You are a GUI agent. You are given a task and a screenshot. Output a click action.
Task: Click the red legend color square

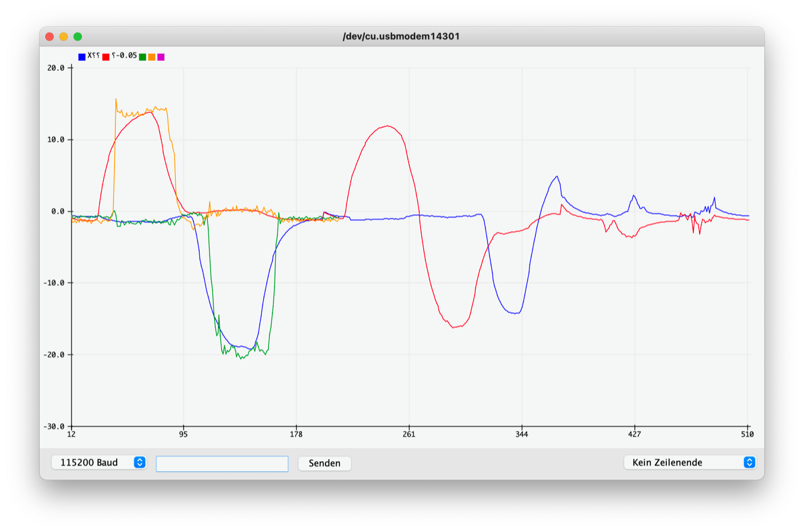tap(106, 57)
